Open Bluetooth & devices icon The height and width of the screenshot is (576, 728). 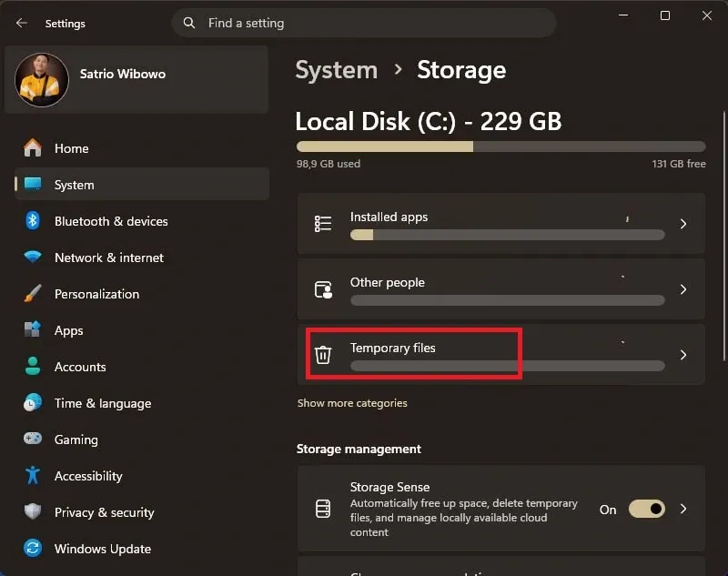point(33,221)
